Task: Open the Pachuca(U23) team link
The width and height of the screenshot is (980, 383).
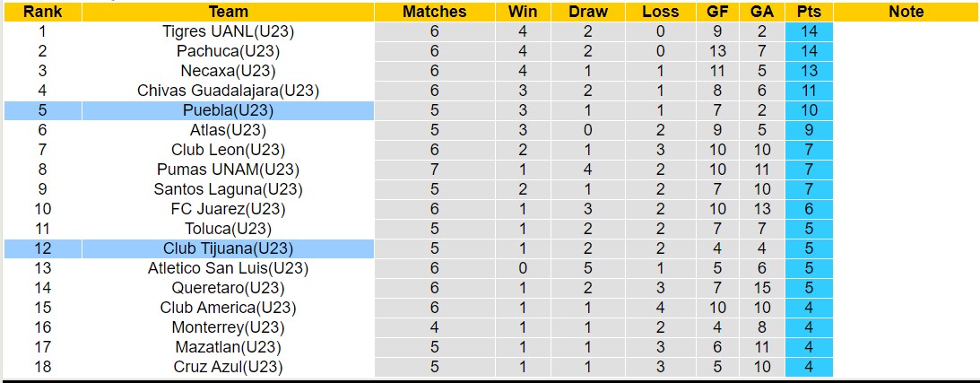Action: 228,51
